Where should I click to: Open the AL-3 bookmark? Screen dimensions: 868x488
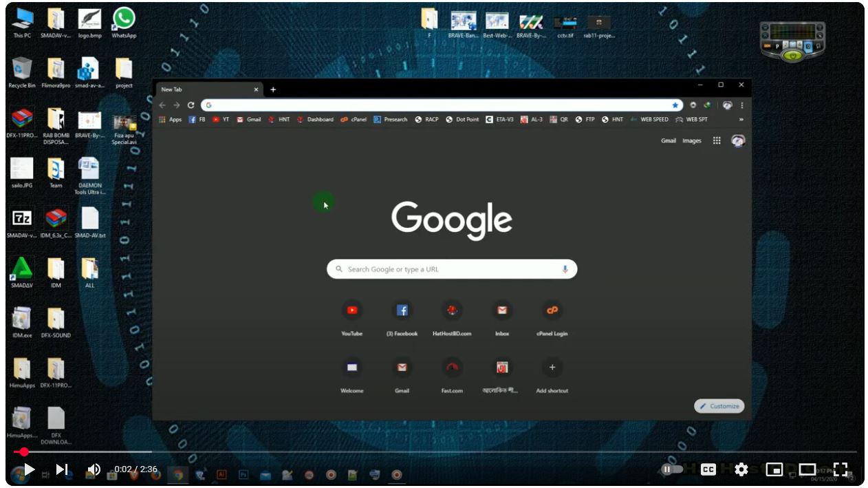coord(532,120)
